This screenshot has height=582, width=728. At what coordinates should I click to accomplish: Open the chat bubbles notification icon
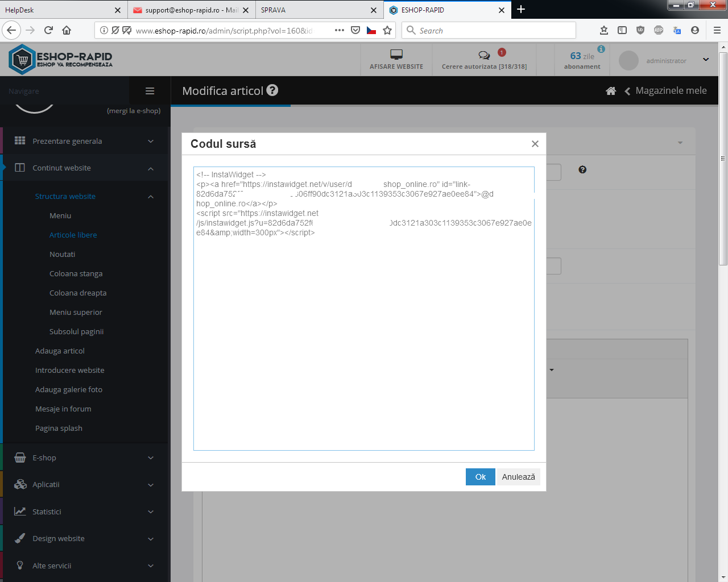[484, 55]
